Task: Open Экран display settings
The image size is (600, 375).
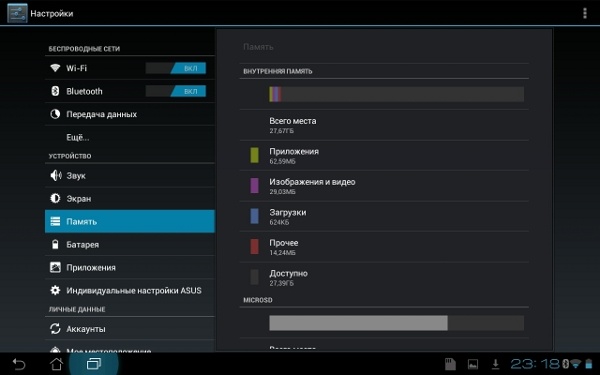Action: pyautogui.click(x=130, y=199)
